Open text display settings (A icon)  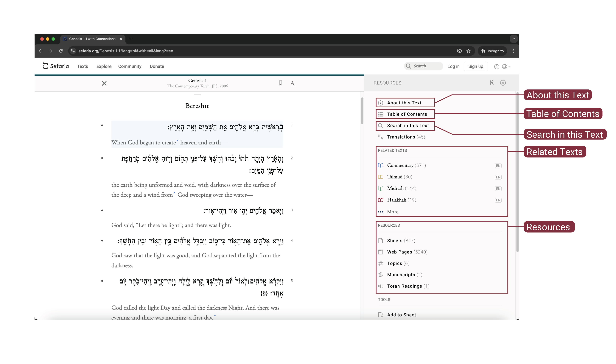coord(292,83)
